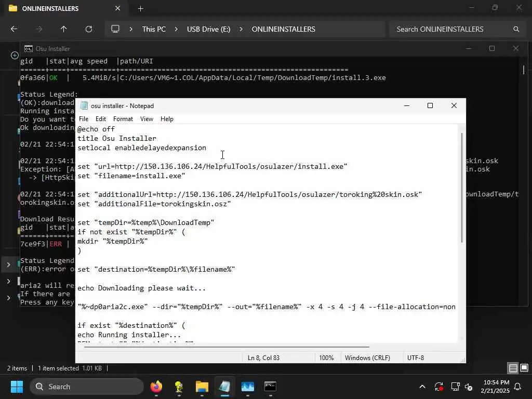Expand chevron after This PC breadcrumb
The height and width of the screenshot is (399, 532).
[176, 29]
